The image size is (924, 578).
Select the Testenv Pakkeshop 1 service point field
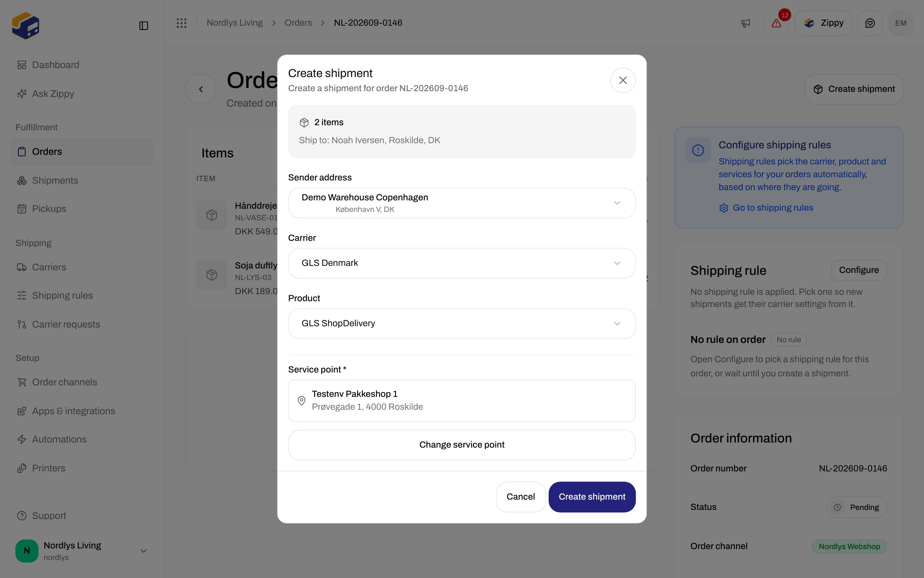click(462, 401)
